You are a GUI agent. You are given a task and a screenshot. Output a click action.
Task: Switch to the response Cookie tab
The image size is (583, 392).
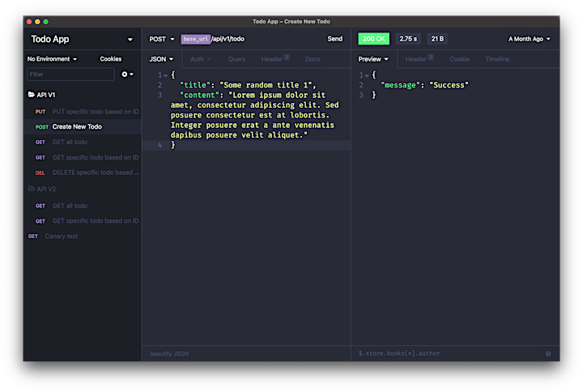[459, 59]
